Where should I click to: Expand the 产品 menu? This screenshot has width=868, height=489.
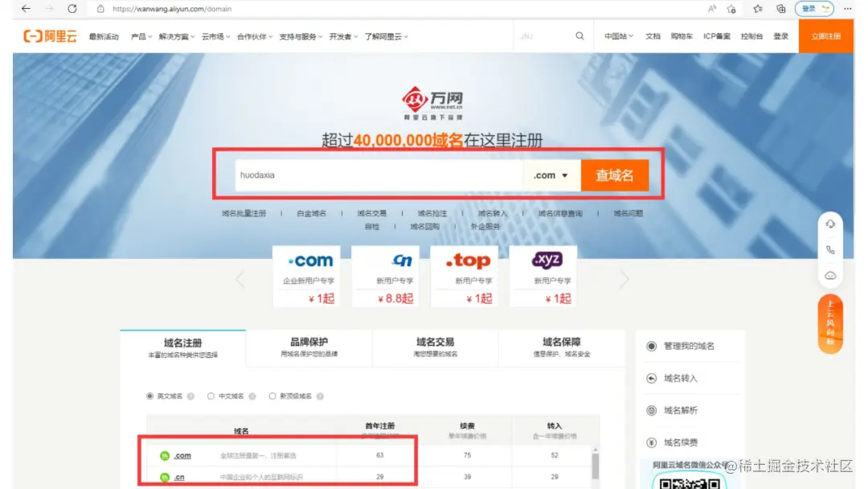pyautogui.click(x=141, y=36)
